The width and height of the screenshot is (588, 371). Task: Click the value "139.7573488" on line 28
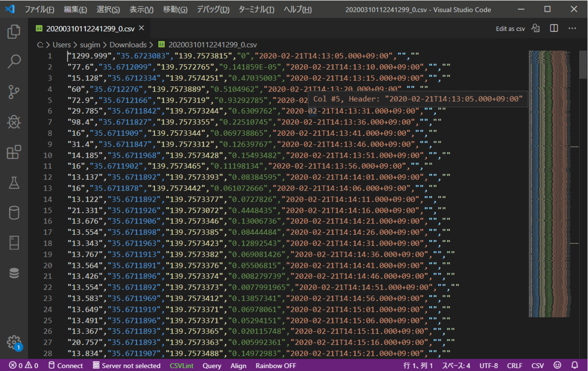[195, 353]
